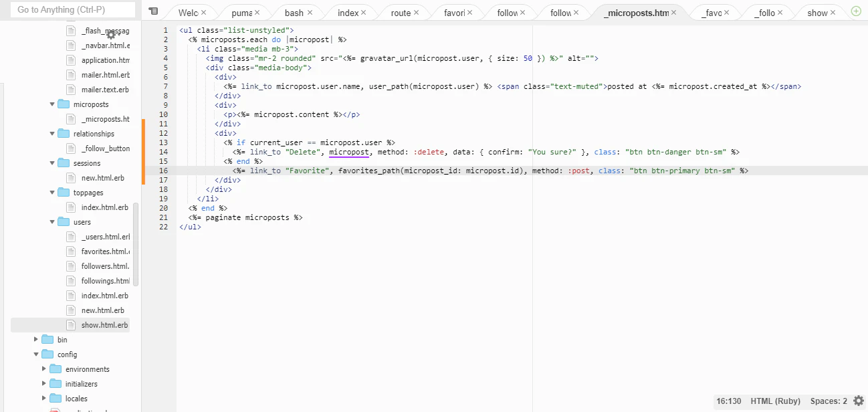Screen dimensions: 868x412
Task: Switch to the route tab
Action: (x=400, y=11)
